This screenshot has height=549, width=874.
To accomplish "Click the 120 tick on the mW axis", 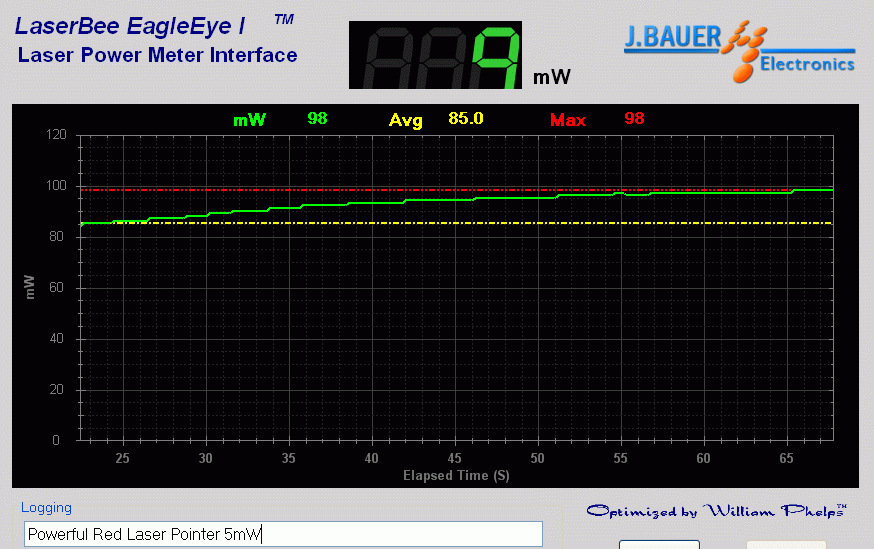I will pos(56,135).
